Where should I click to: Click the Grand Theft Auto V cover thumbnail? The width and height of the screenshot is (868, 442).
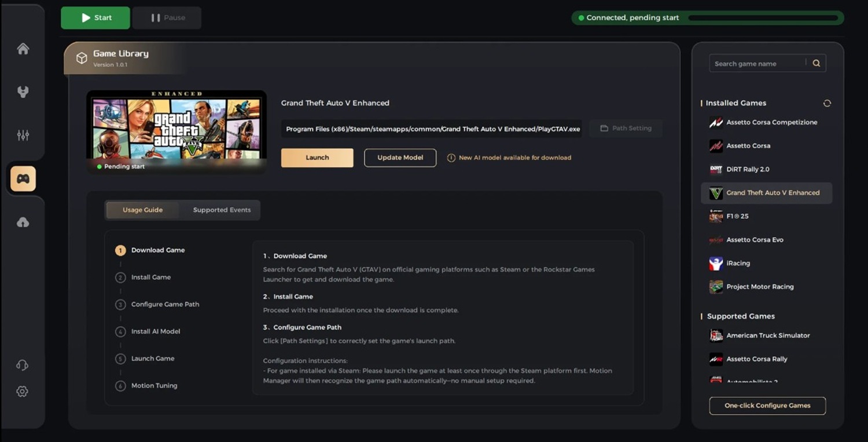click(x=176, y=131)
